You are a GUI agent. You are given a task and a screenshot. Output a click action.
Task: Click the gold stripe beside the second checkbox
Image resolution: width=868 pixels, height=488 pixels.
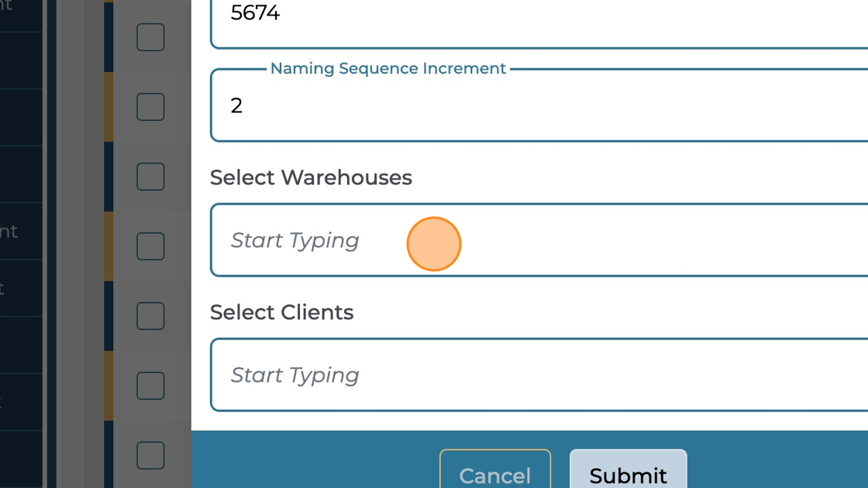[109, 106]
